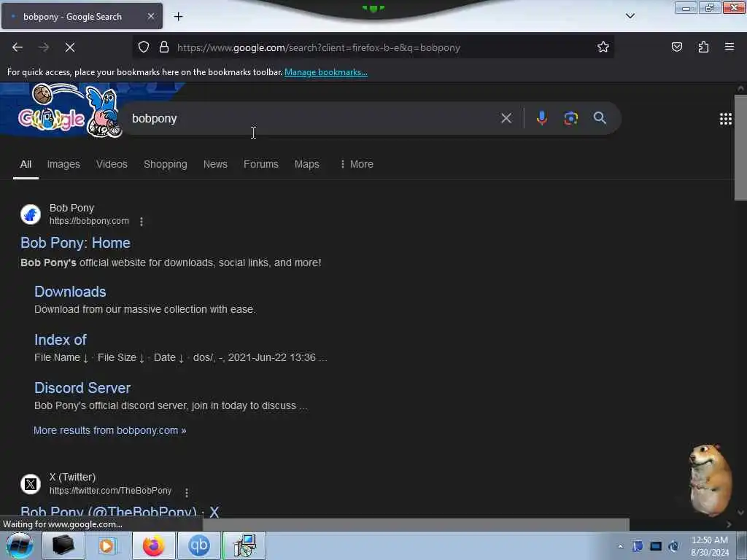Switch to Firefox in the taskbar
The image size is (747, 560).
[153, 545]
